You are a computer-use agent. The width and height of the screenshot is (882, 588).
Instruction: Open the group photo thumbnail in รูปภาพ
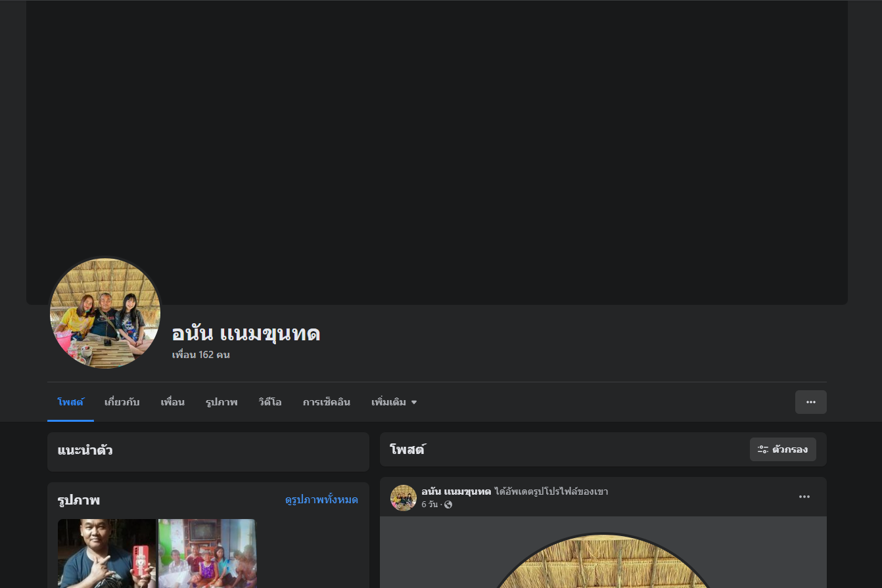[x=207, y=553]
